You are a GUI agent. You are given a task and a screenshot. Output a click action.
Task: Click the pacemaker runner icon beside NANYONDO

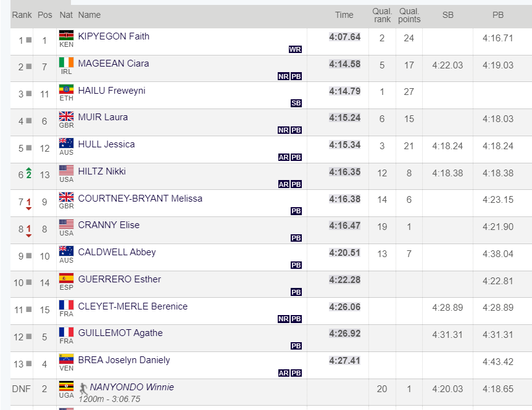[x=83, y=389]
